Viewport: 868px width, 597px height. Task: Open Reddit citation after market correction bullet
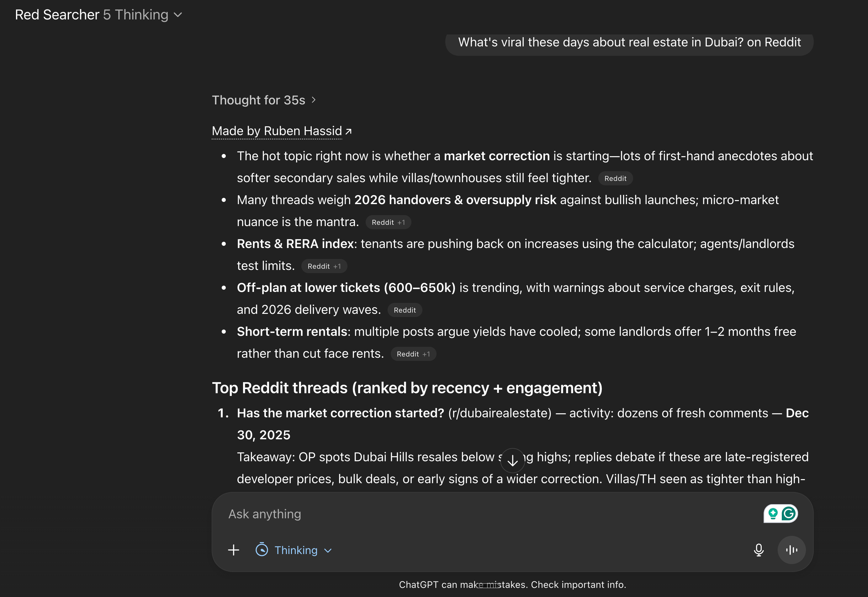(615, 178)
